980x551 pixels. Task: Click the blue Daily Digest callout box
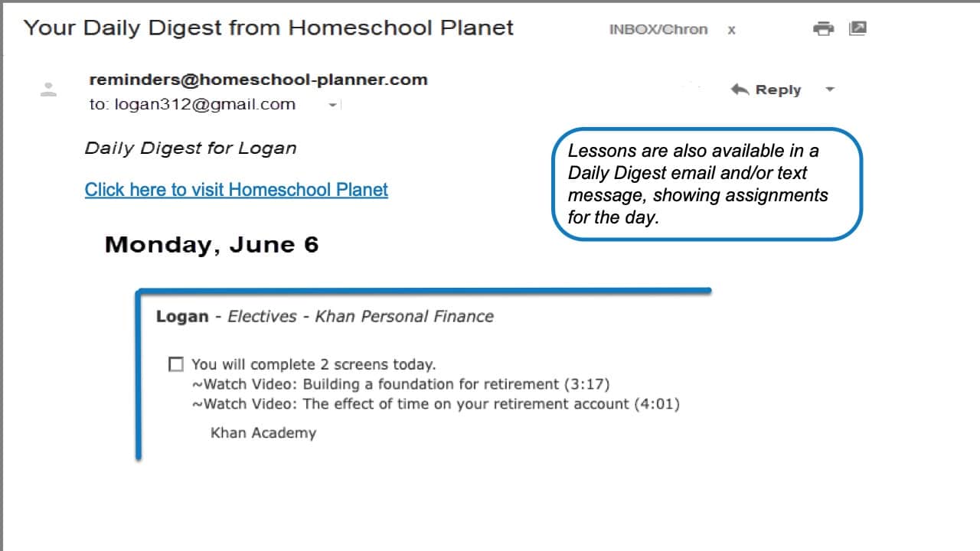(x=707, y=184)
